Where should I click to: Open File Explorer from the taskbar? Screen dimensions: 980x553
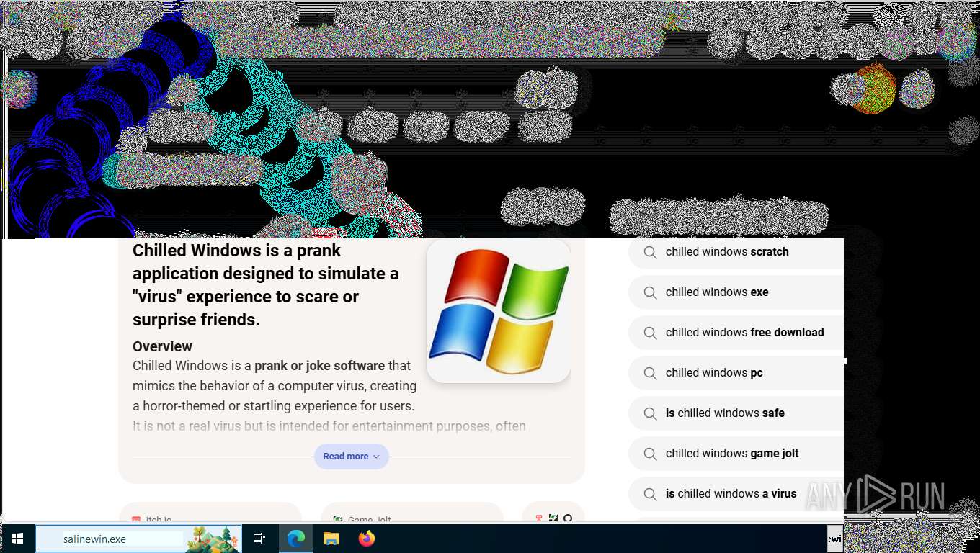click(x=331, y=539)
